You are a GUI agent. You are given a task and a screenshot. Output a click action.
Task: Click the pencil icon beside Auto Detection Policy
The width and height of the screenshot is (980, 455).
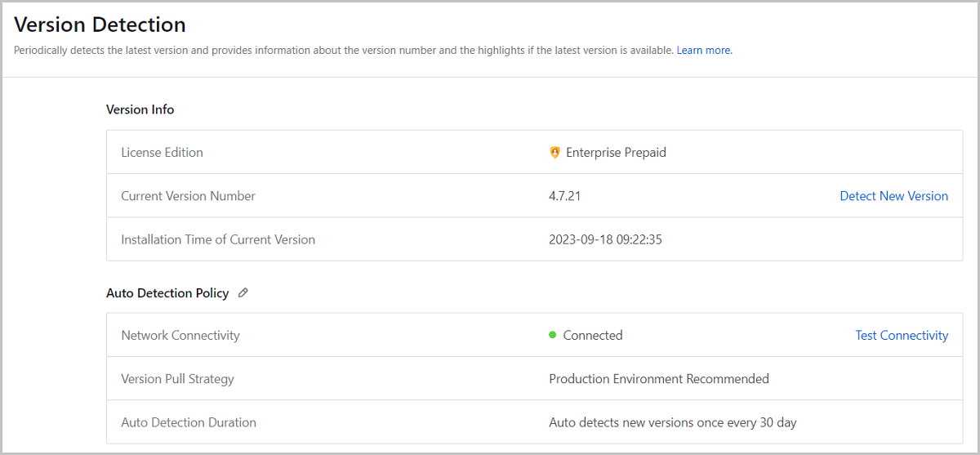(x=243, y=293)
